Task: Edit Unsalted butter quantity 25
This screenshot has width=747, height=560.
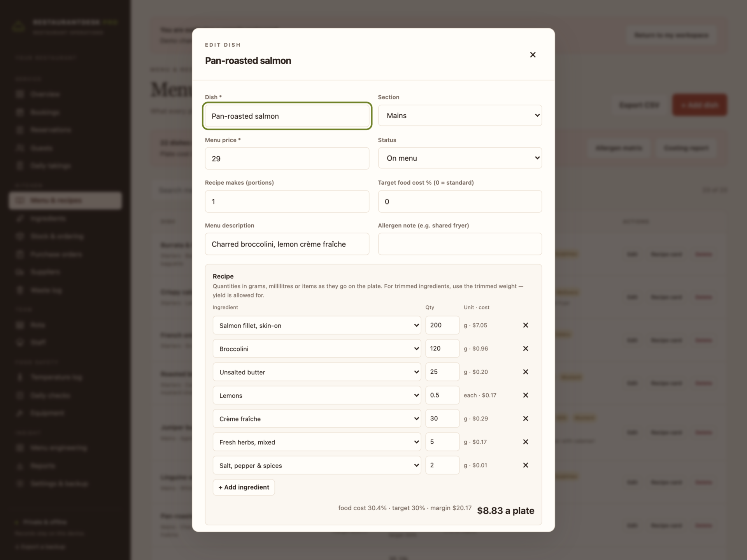Action: click(442, 372)
